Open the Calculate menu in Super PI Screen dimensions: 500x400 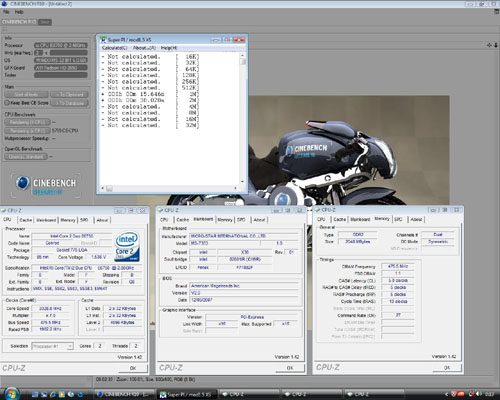pos(114,48)
